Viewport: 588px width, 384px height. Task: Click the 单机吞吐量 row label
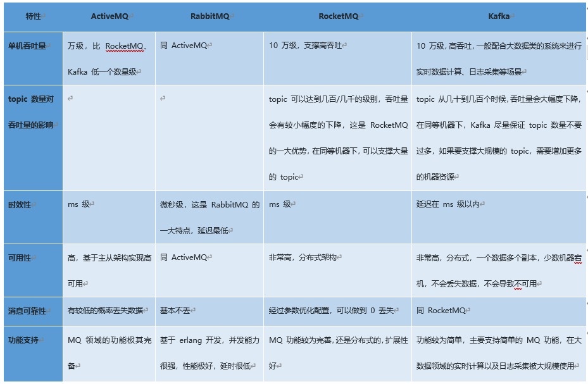(x=34, y=58)
